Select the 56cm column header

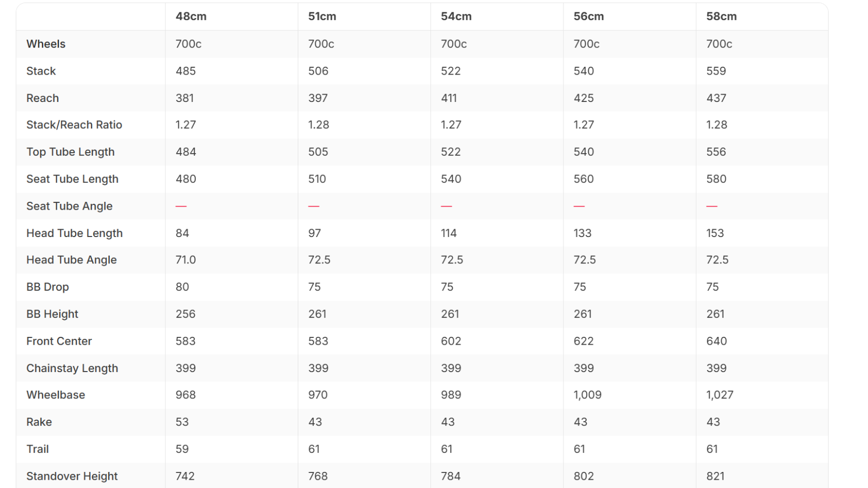[x=588, y=17]
